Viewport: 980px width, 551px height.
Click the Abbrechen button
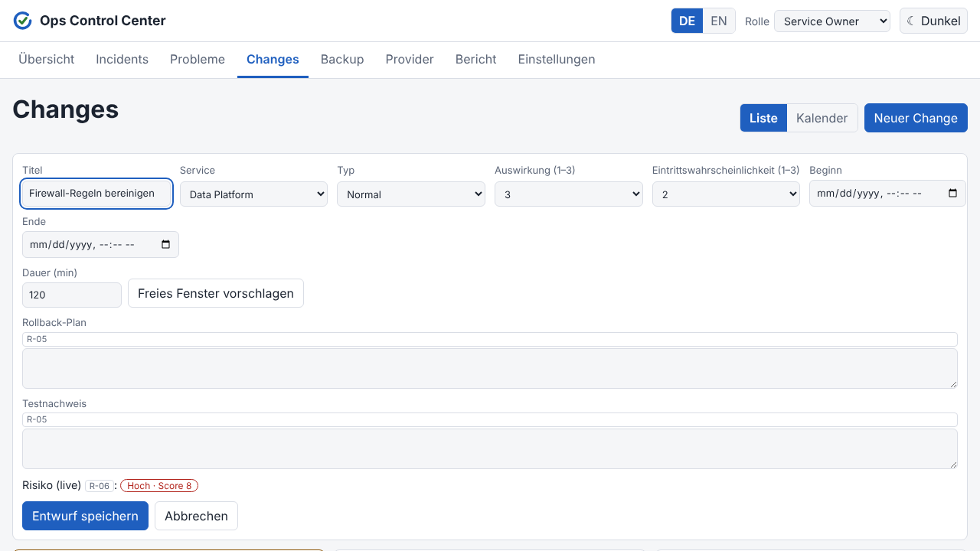[196, 516]
